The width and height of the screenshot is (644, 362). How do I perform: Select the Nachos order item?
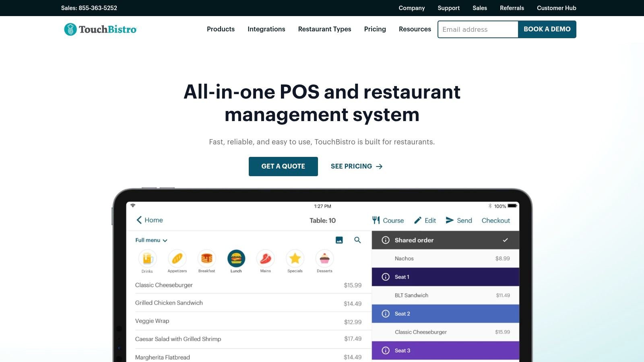pyautogui.click(x=446, y=259)
